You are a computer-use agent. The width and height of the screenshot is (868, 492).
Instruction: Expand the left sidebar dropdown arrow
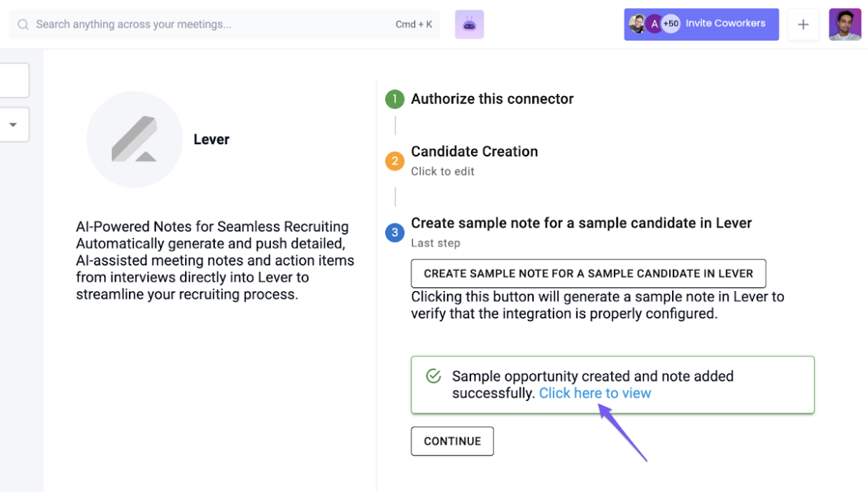(12, 124)
